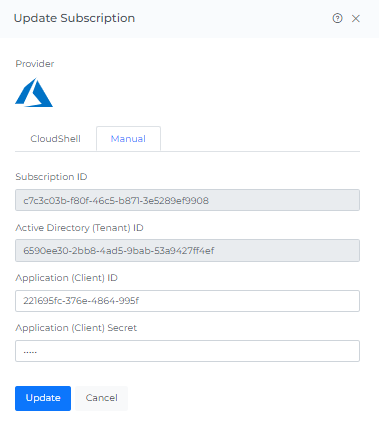Cancel the subscription update
Screen dimensions: 379x431
tap(101, 398)
